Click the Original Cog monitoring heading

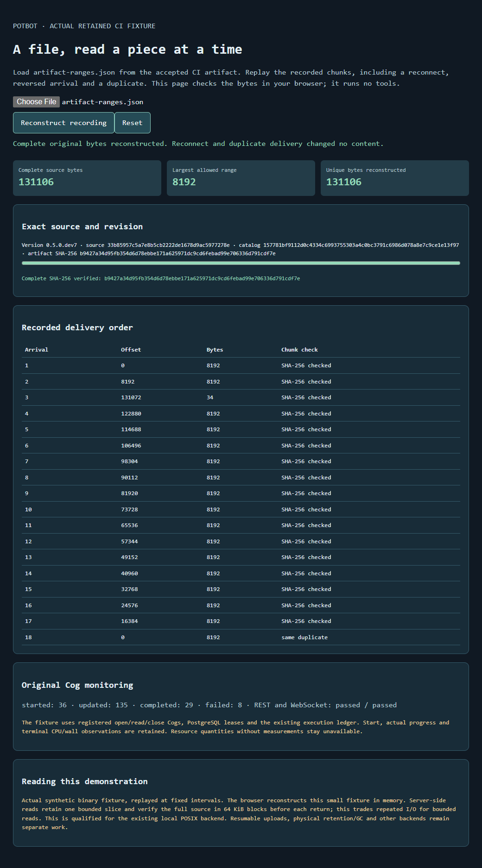pos(77,685)
